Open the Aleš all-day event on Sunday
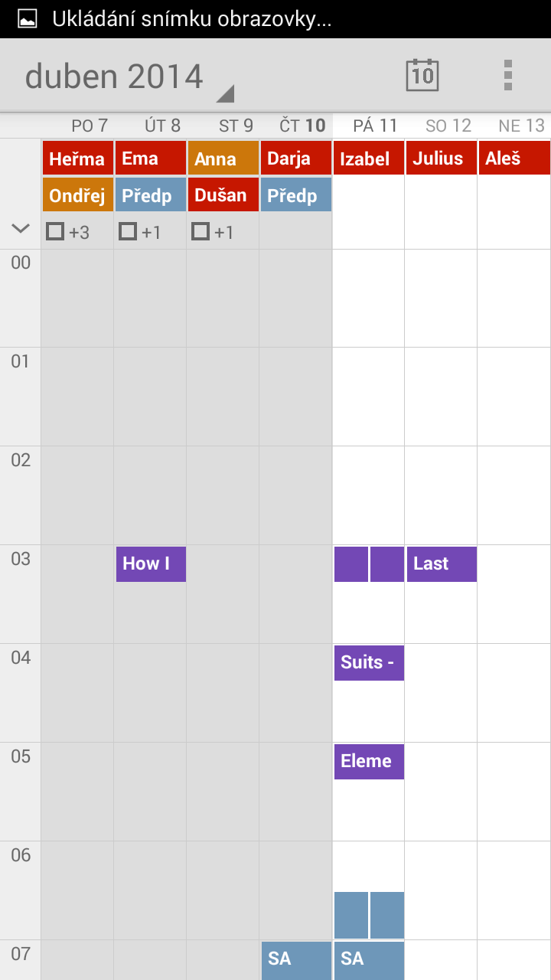Viewport: 551px width, 980px height. tap(514, 158)
